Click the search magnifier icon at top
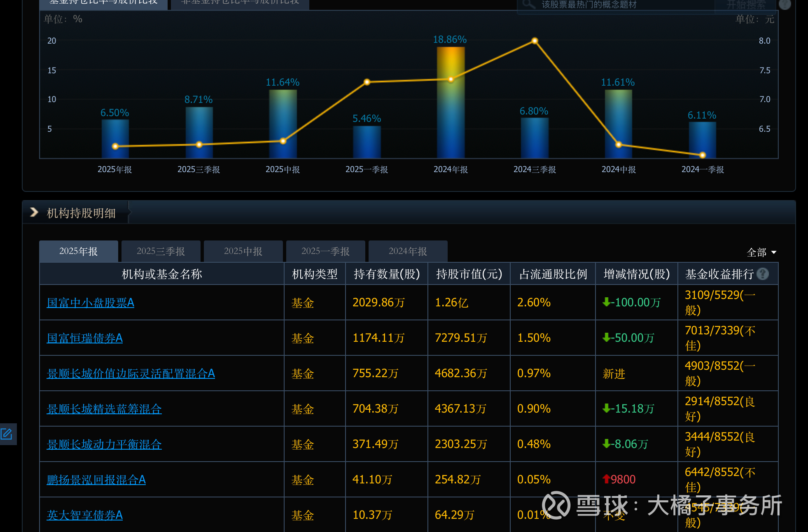The width and height of the screenshot is (808, 532). [528, 5]
